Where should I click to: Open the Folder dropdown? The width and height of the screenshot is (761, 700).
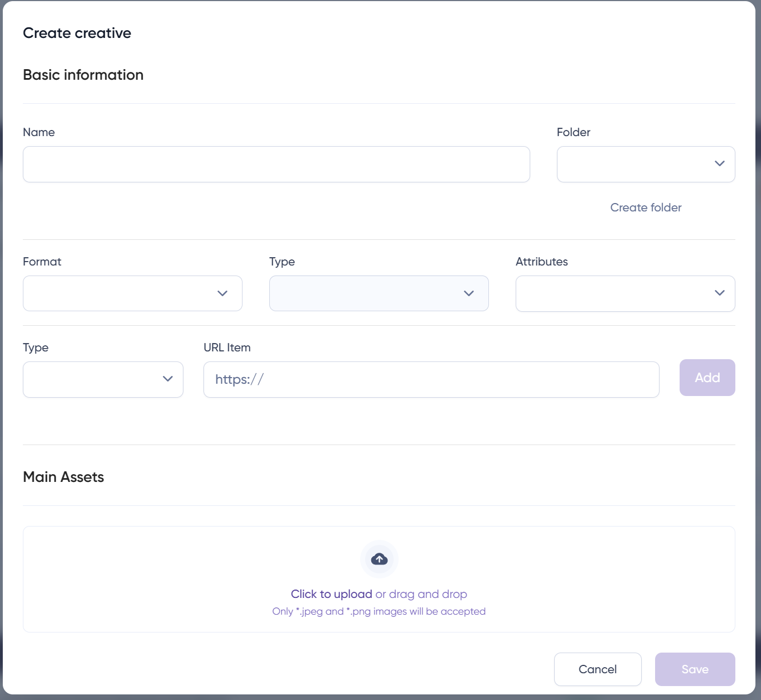[x=645, y=164]
